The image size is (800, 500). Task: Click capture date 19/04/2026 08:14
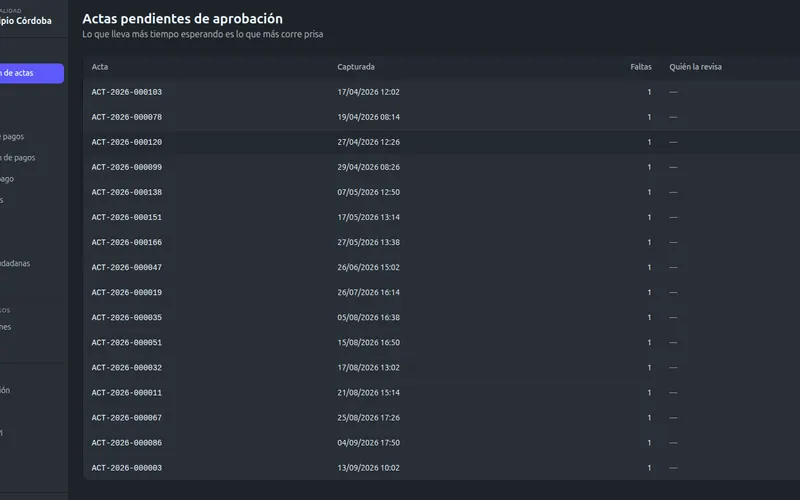pyautogui.click(x=368, y=117)
